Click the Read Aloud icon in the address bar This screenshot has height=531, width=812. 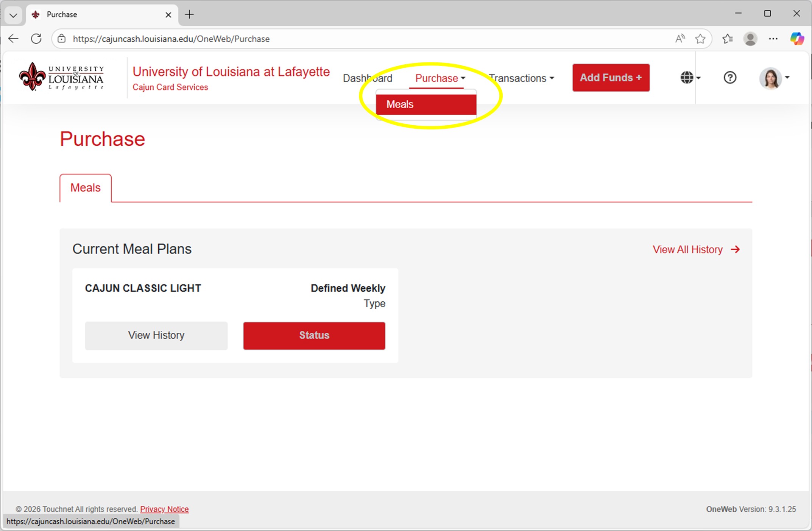point(680,38)
